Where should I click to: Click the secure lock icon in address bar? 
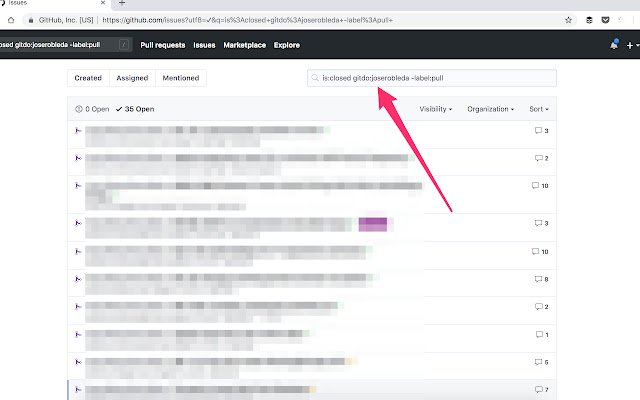coord(31,20)
